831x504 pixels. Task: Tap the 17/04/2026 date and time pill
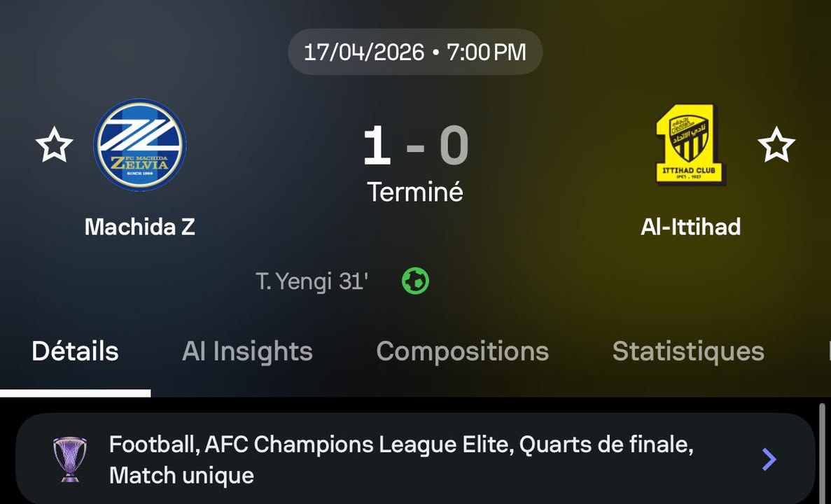pyautogui.click(x=415, y=52)
